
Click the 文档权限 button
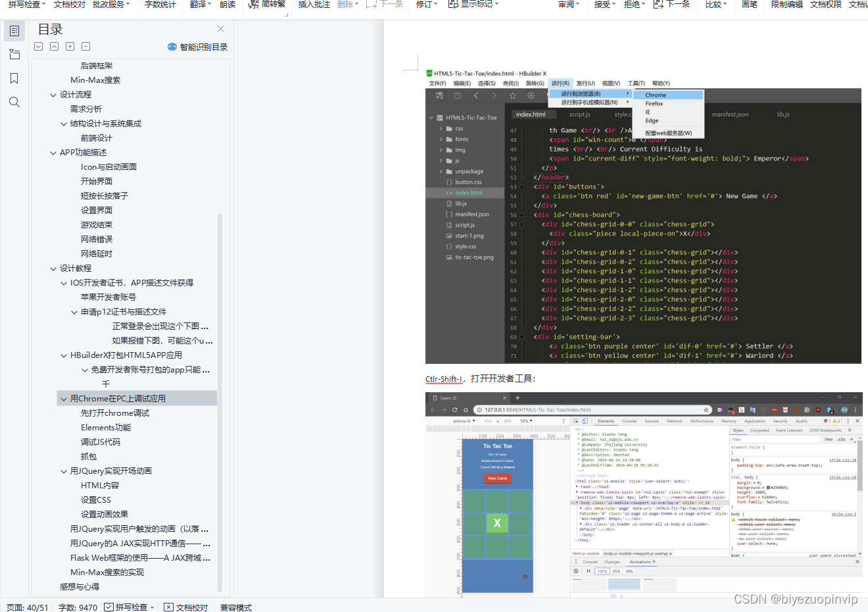pyautogui.click(x=826, y=4)
